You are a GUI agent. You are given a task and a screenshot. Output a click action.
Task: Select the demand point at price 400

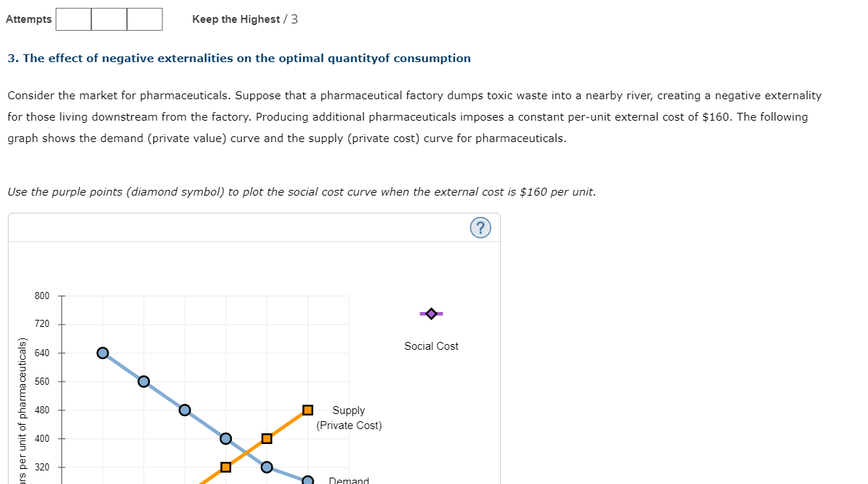click(x=225, y=438)
